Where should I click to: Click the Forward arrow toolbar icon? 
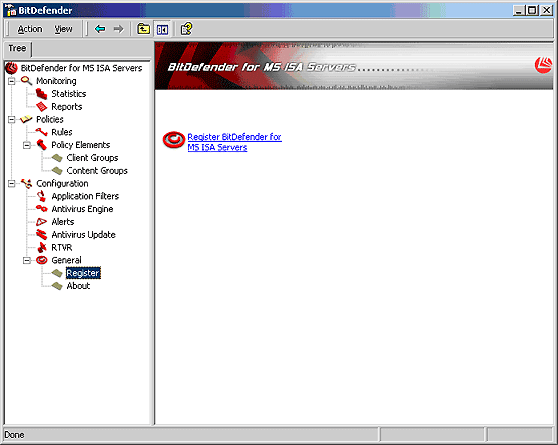coord(119,29)
